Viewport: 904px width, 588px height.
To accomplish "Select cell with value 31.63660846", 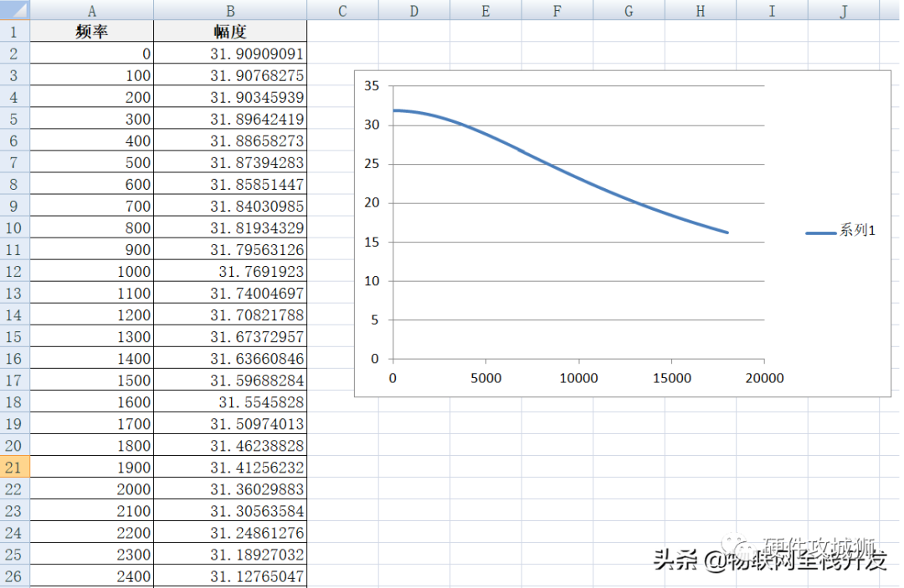I will [230, 358].
